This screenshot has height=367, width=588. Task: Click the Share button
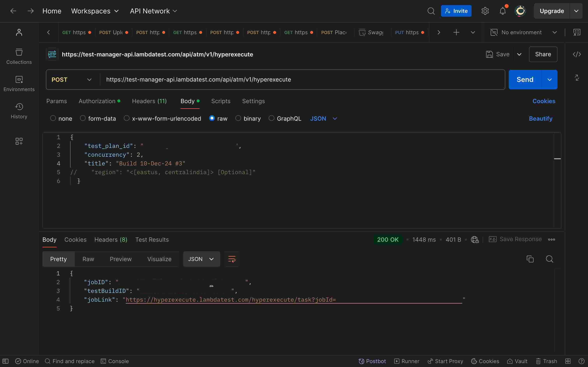click(543, 54)
